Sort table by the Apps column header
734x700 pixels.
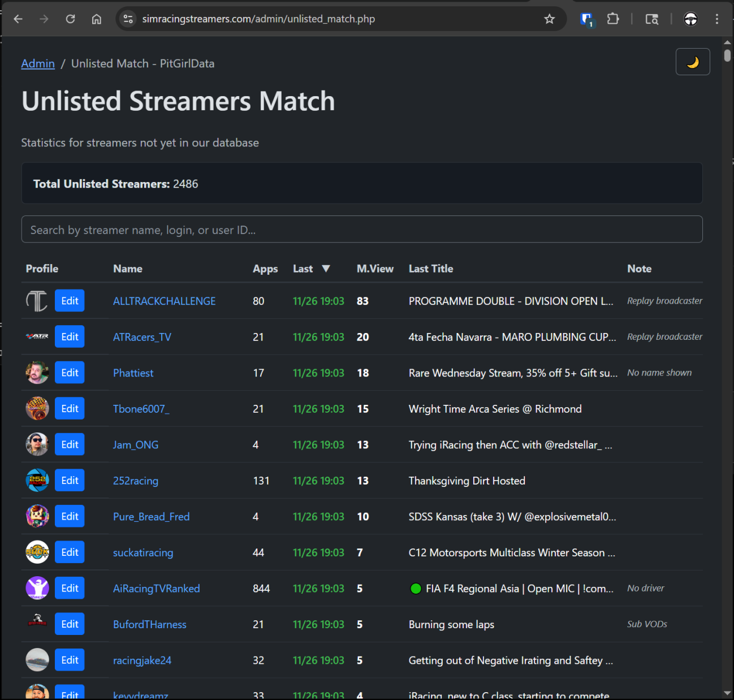click(x=265, y=269)
